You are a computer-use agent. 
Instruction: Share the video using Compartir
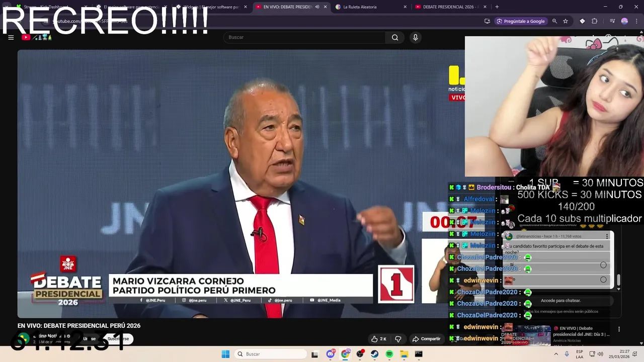[426, 339]
